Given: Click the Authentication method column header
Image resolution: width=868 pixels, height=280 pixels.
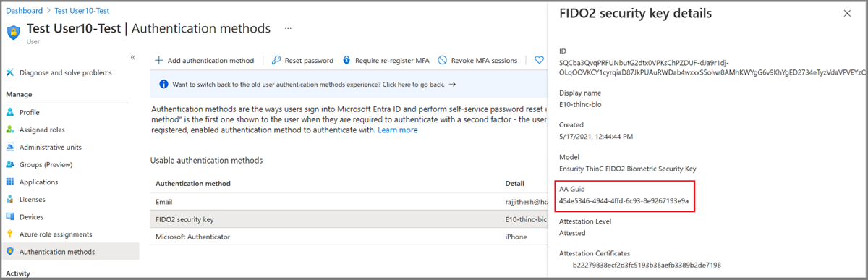Looking at the screenshot, I should [193, 184].
